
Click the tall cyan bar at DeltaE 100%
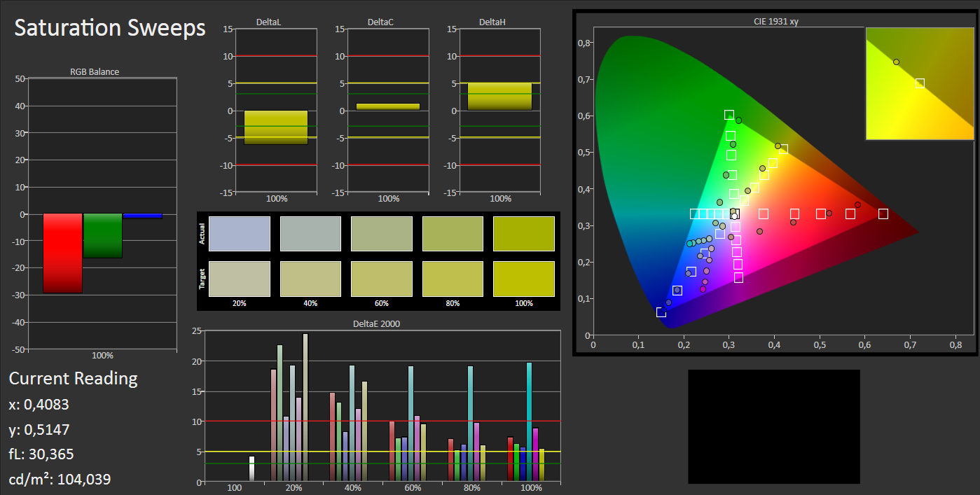click(529, 421)
